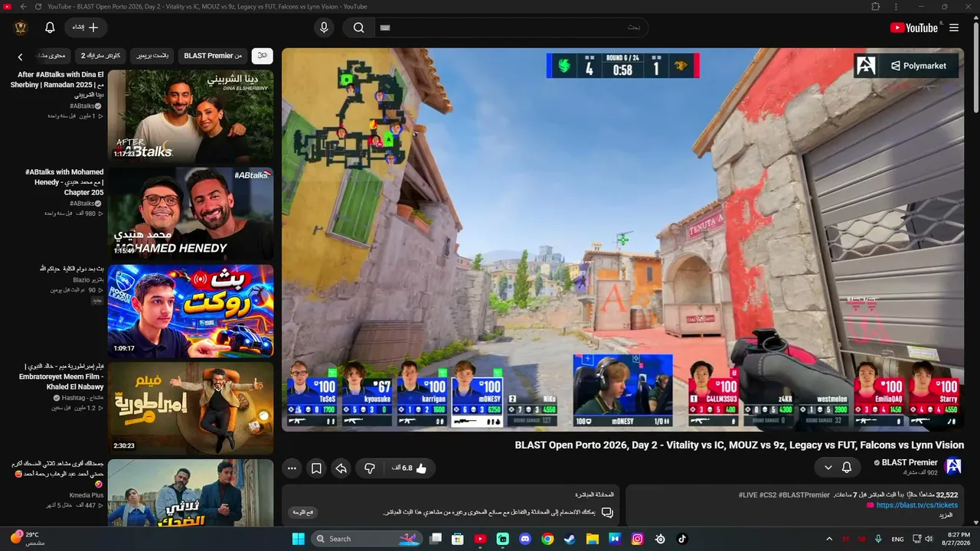Open browser extensions puzzle icon
The height and width of the screenshot is (551, 980).
(876, 7)
